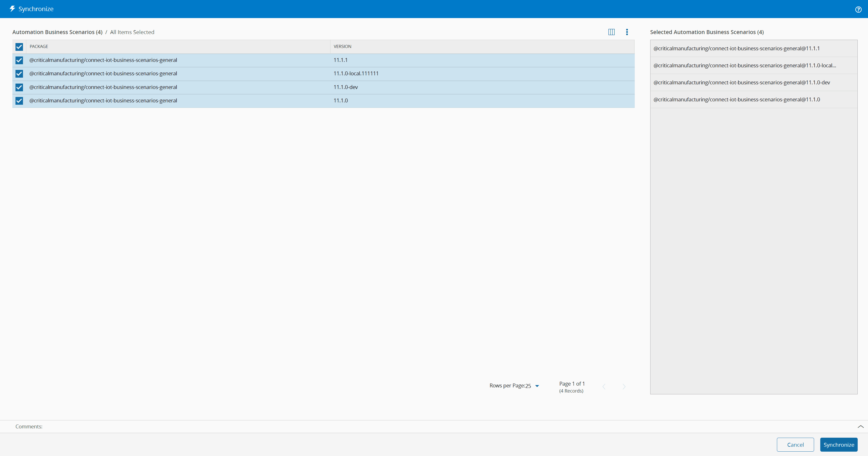Uncheck the 11.1.0-local.111111 row checkbox
868x456 pixels.
(19, 74)
